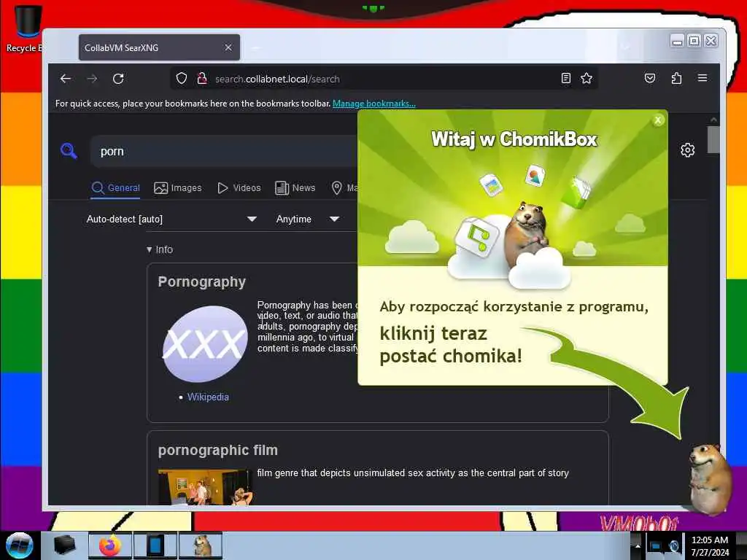
Task: Follow the Manage bookmarks link
Action: coord(374,104)
